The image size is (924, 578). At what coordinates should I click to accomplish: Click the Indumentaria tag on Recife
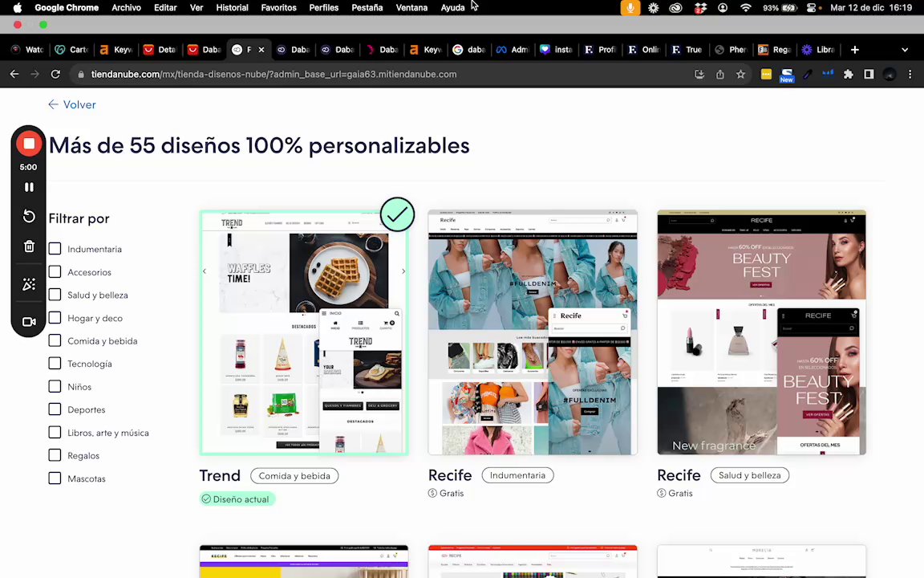coord(517,475)
